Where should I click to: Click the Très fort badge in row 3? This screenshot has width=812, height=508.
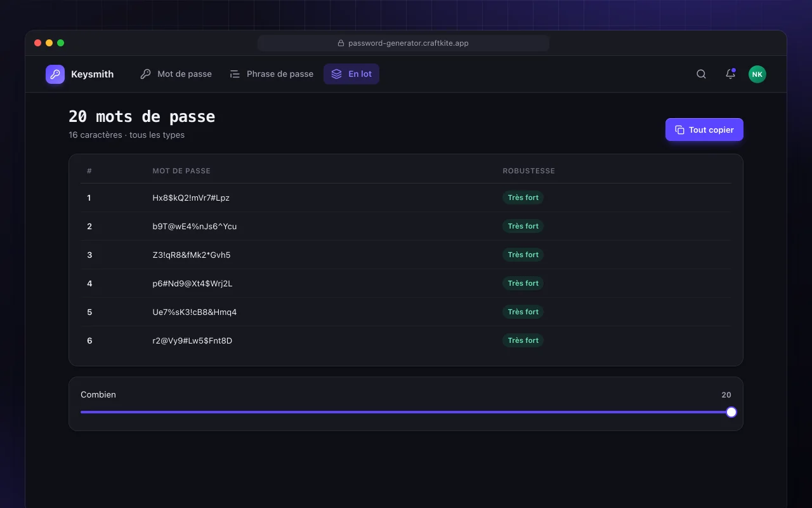click(523, 255)
